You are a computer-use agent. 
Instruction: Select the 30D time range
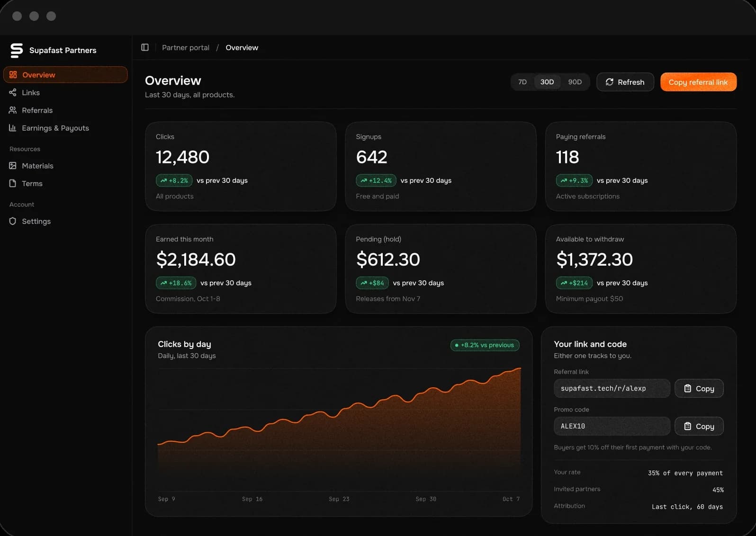tap(547, 82)
